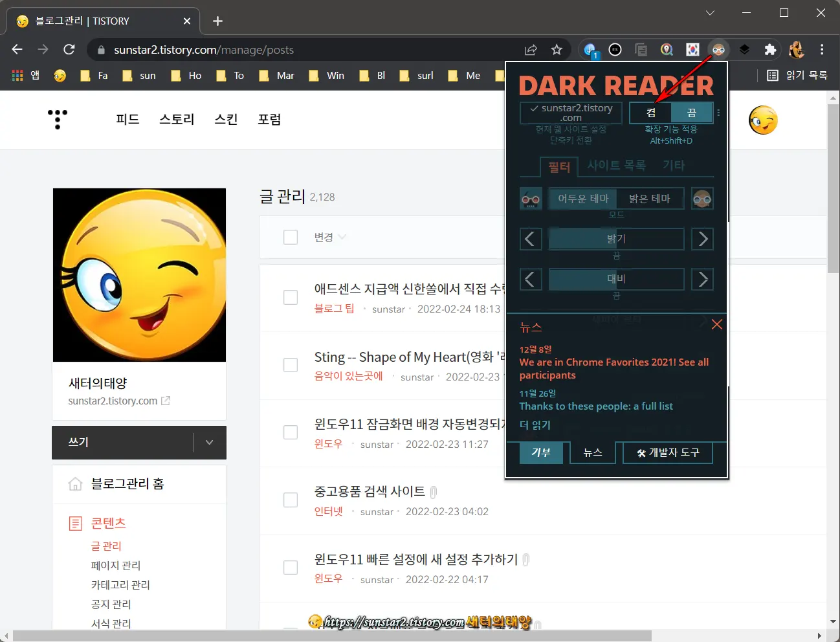
Task: Check the 윈도우11 빠른 설정 post checkbox
Action: point(291,568)
